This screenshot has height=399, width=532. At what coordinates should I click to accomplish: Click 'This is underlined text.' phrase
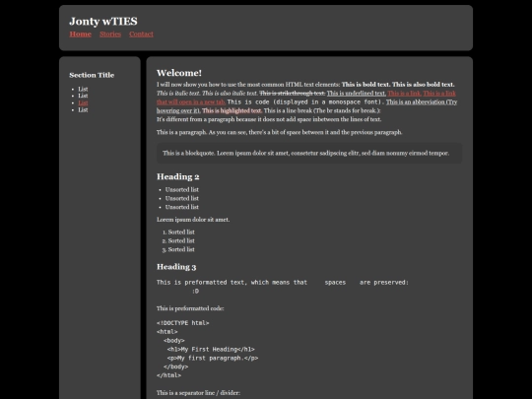[357, 94]
